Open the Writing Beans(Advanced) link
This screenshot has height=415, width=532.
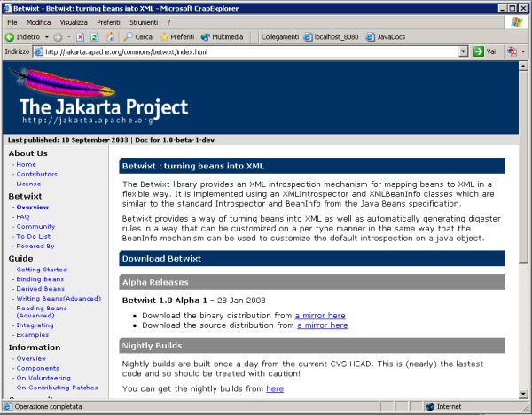coord(59,299)
